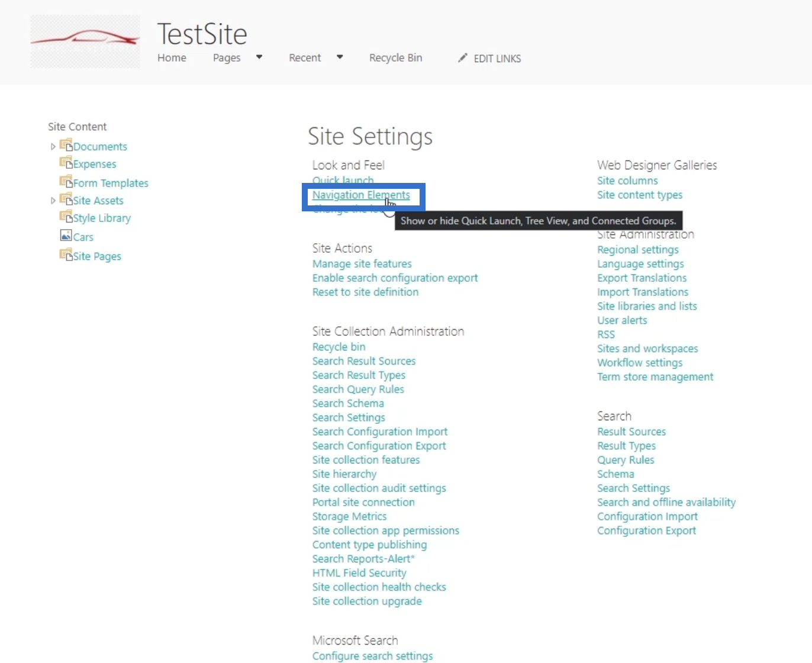Open Site columns link
The width and height of the screenshot is (812, 663).
pyautogui.click(x=627, y=181)
